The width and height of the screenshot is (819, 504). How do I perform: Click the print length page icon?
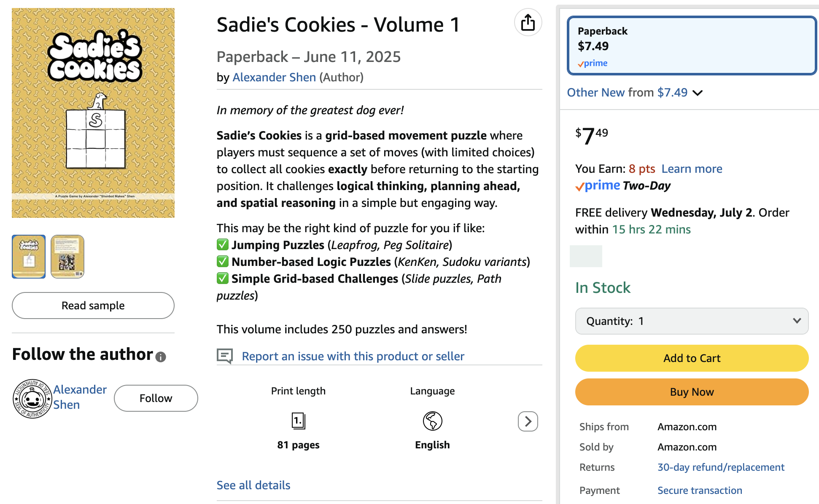298,421
